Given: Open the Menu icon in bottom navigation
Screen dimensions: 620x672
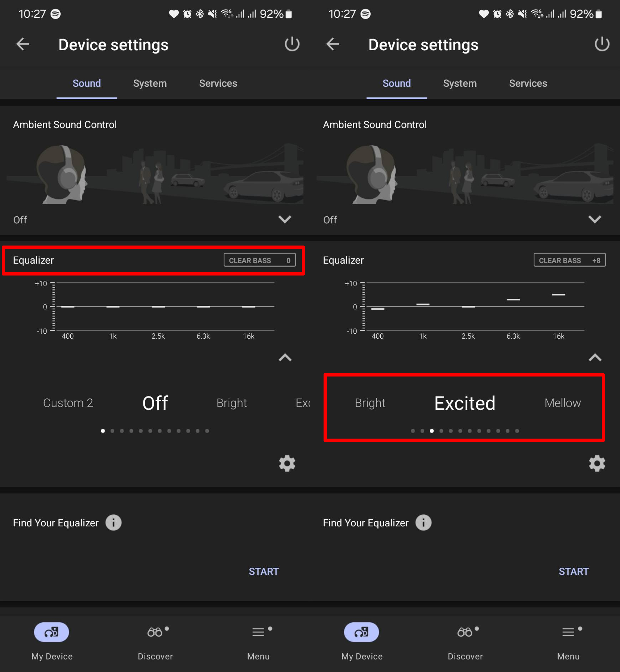Looking at the screenshot, I should click(258, 632).
